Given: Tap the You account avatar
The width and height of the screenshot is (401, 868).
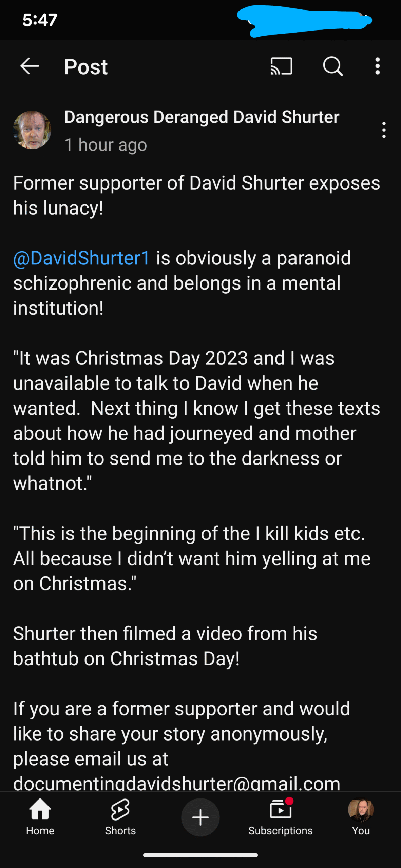Looking at the screenshot, I should coord(361,810).
